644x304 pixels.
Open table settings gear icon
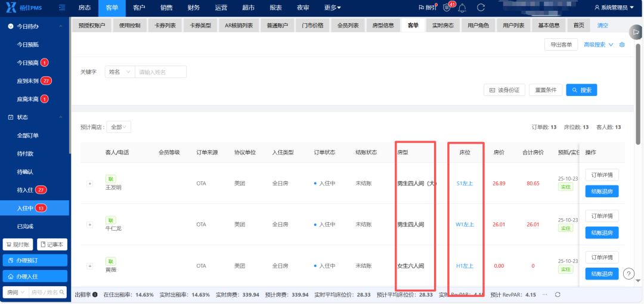[x=622, y=44]
